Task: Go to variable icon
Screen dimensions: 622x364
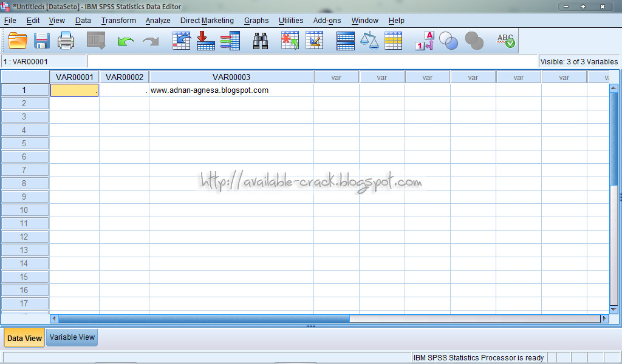Action: coord(206,41)
